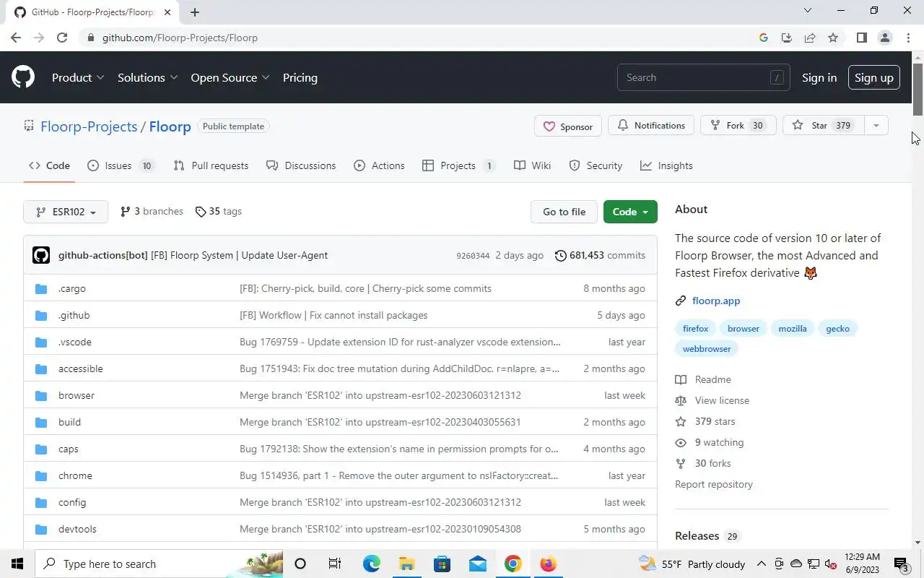Click the browser address bar

click(419, 38)
